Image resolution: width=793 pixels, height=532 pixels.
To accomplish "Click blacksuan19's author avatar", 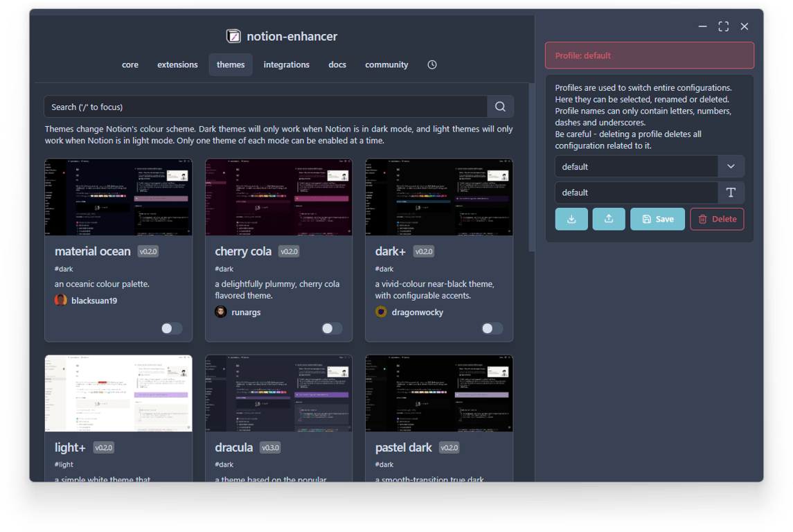I will [61, 300].
